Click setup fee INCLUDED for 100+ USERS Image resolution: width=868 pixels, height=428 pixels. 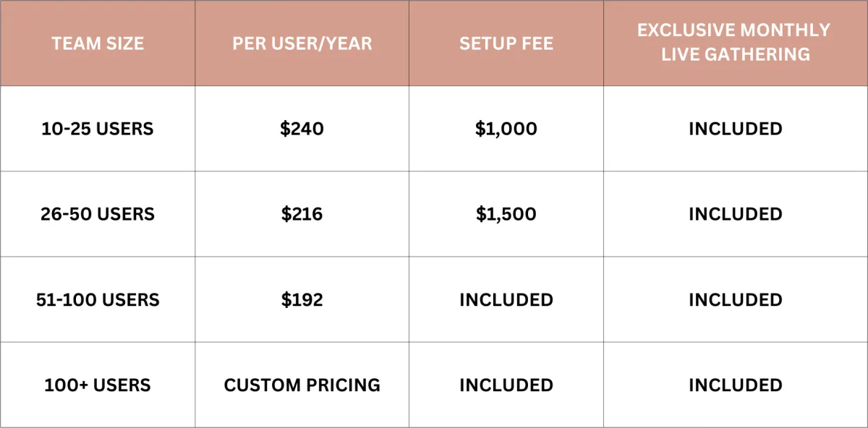click(x=506, y=385)
